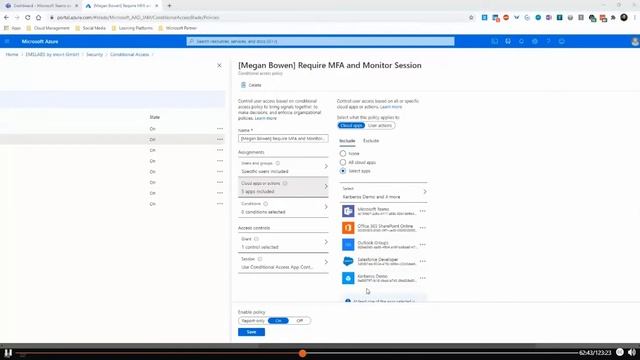640x360 pixels.
Task: Click the Delete trash icon for the policy
Action: click(x=243, y=85)
